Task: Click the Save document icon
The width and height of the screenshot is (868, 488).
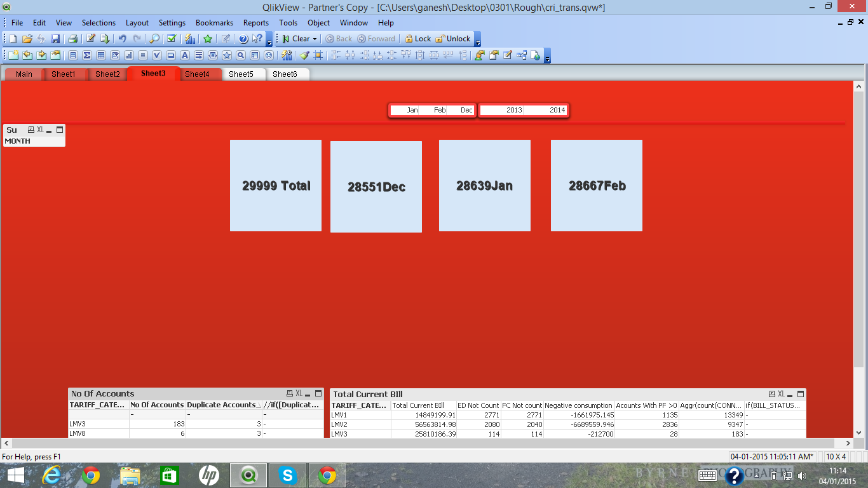Action: click(55, 39)
